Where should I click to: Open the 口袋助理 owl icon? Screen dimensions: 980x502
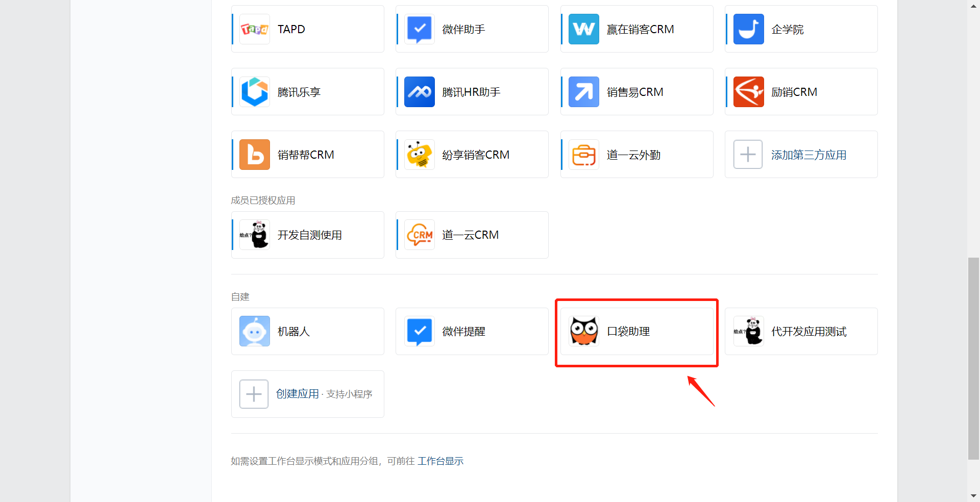coord(584,331)
